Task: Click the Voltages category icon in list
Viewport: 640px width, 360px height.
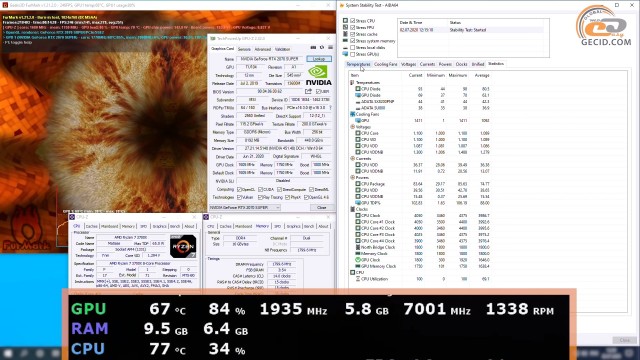Action: (352, 127)
